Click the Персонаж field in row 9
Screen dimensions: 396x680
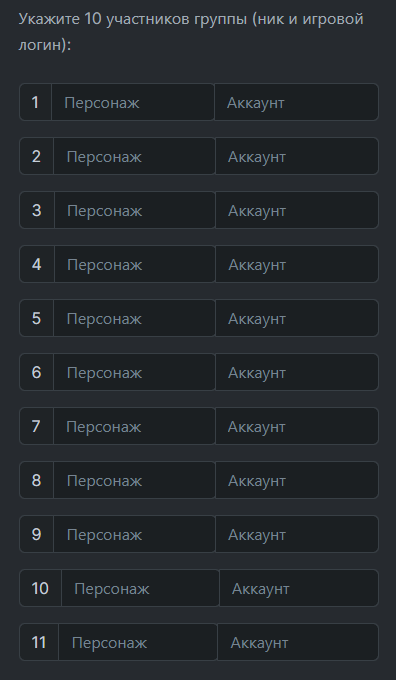[134, 534]
